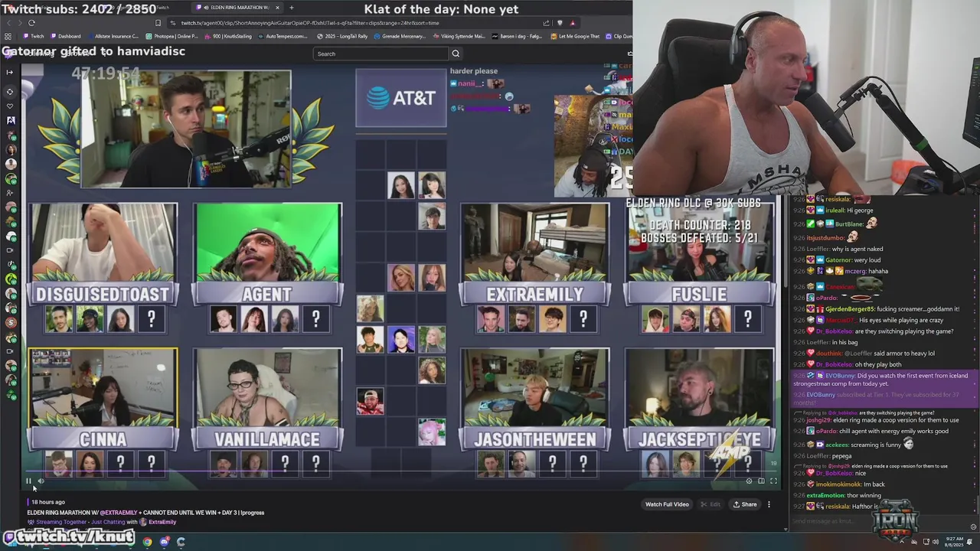Click the Dr_BobKelso name beside "oh they play both"
This screenshot has height=551, width=980.
pos(834,364)
